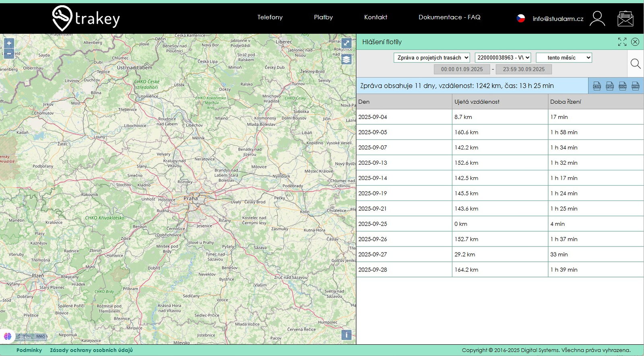Viewport: 644px width, 356px height.
Task: Click the search magnifier icon
Action: [x=635, y=64]
